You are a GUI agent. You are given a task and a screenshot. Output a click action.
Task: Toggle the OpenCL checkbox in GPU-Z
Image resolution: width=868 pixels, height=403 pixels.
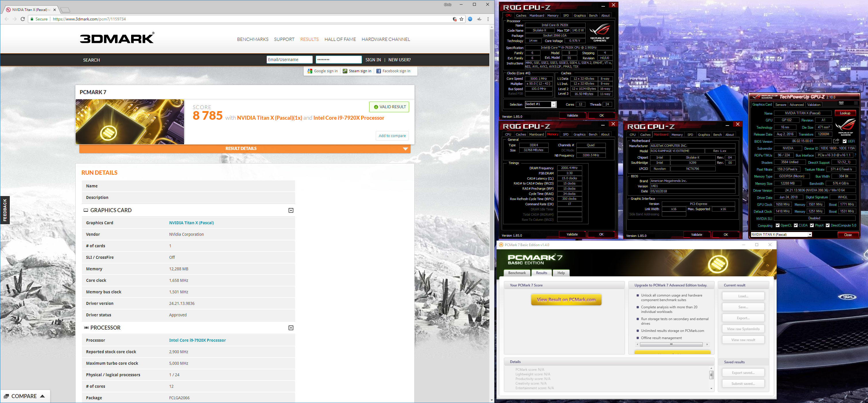pyautogui.click(x=777, y=225)
